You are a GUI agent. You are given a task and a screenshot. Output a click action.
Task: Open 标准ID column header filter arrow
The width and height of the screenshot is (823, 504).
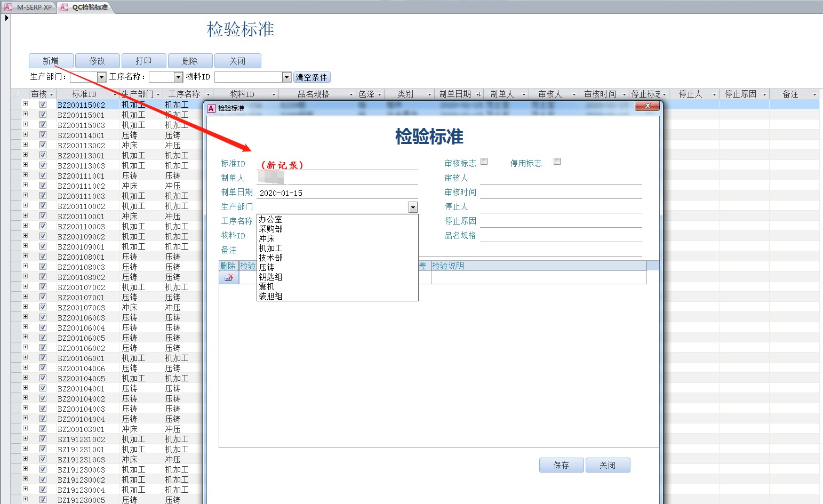point(115,94)
